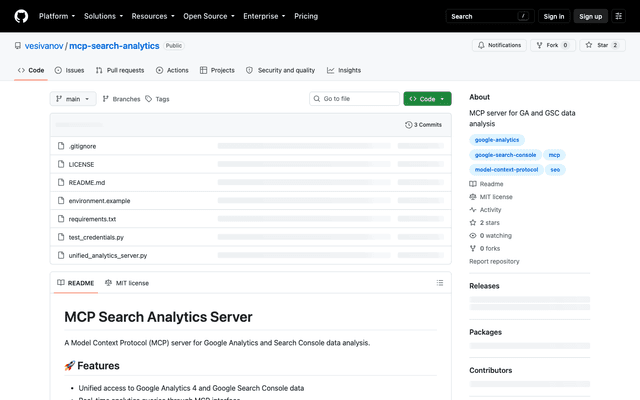Image resolution: width=640 pixels, height=400 pixels.
Task: Open the 3 Commits history
Action: [423, 125]
